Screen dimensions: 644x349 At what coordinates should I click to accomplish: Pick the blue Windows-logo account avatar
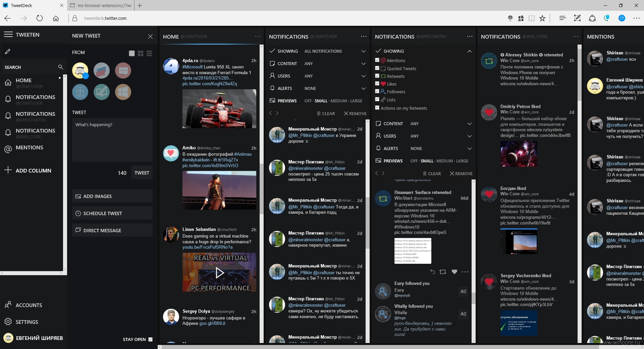coord(80,92)
